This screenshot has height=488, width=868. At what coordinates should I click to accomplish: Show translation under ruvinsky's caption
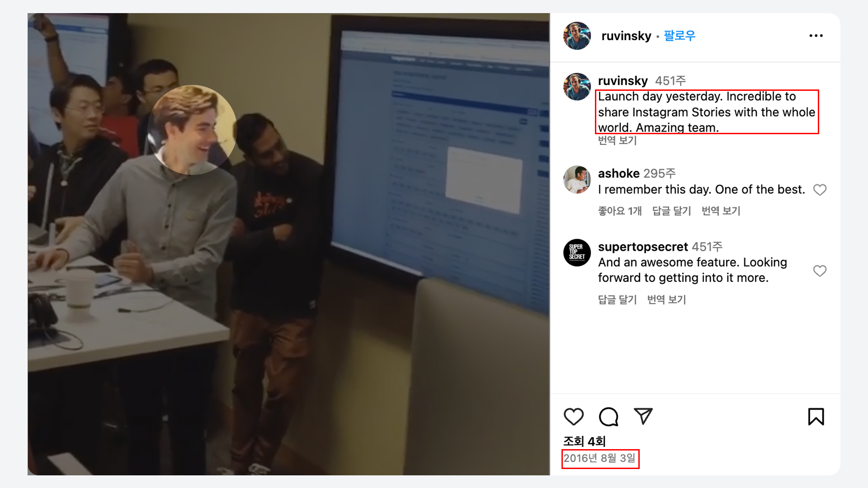click(617, 141)
